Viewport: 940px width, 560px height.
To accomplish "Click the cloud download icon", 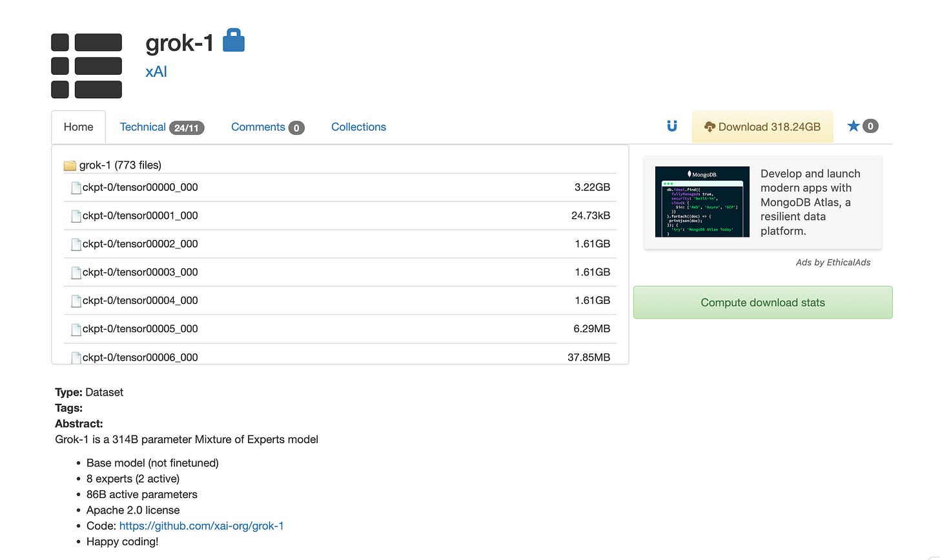I will coord(710,127).
